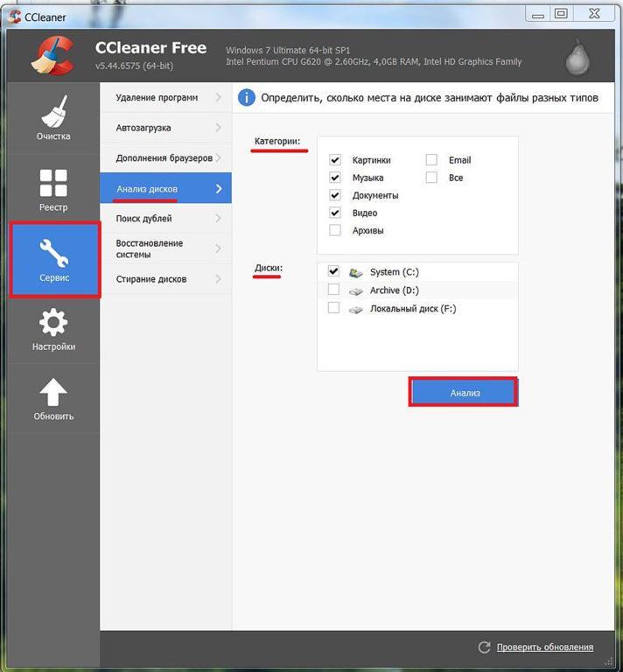This screenshot has width=623, height=672.
Task: Close the CCleaner window
Action: tap(594, 14)
